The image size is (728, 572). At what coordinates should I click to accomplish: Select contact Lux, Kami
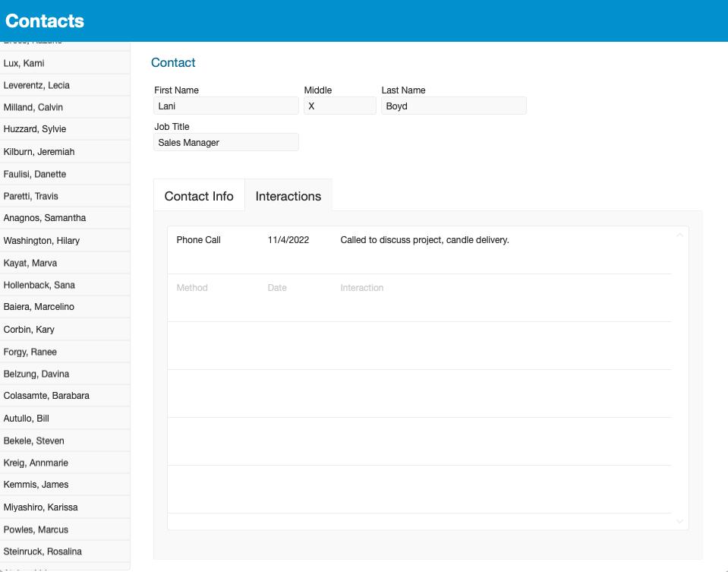[x=65, y=62]
